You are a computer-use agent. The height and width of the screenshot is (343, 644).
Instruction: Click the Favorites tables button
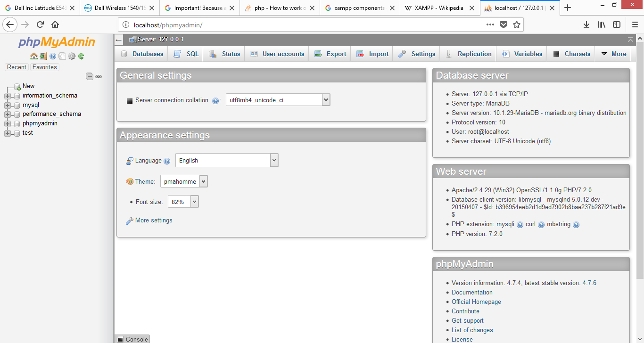pos(45,67)
